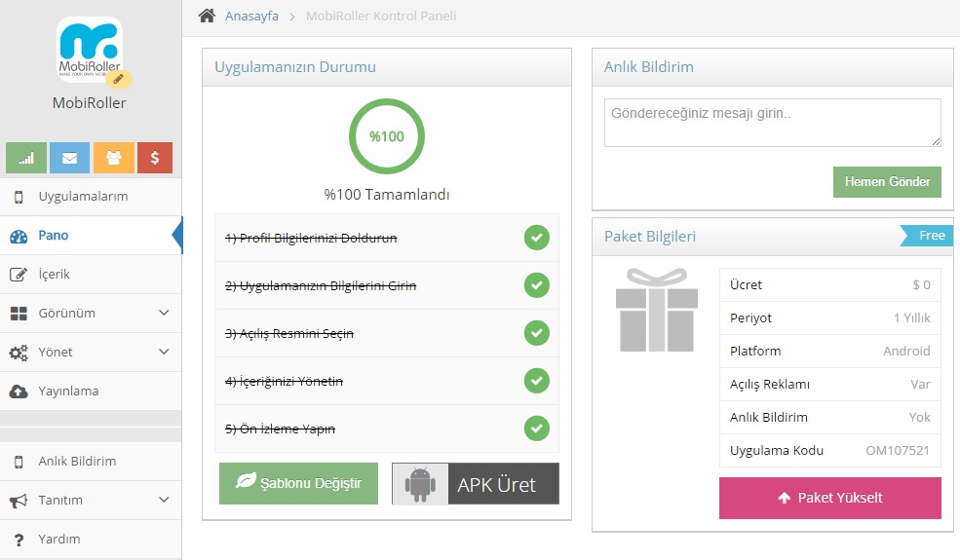Open the red dollar payment button
Viewport: 960px width, 560px height.
(x=155, y=158)
